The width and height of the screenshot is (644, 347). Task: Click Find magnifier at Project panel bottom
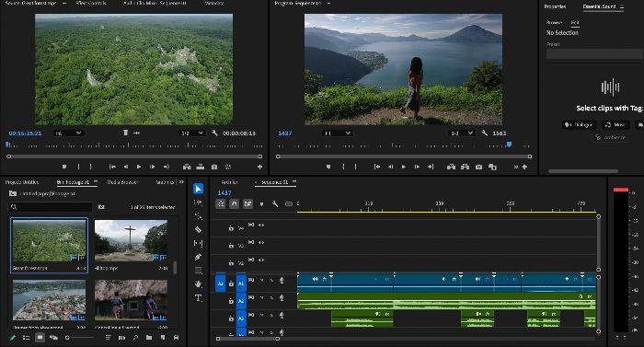[x=135, y=338]
